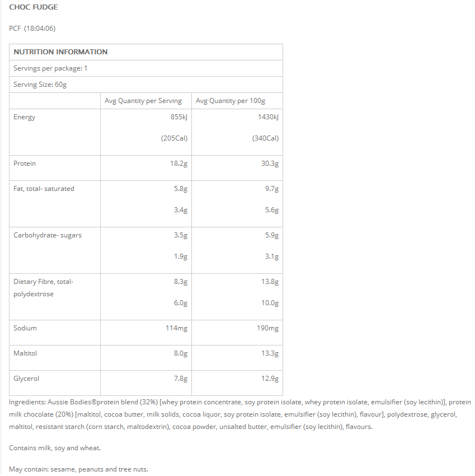The image size is (475, 476).
Task: Select the (340Cal) energy value
Action: tap(265, 138)
